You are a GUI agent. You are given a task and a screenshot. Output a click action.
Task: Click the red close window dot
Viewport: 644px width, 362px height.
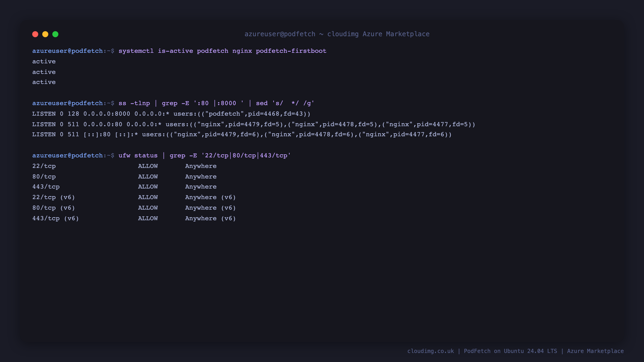[35, 34]
